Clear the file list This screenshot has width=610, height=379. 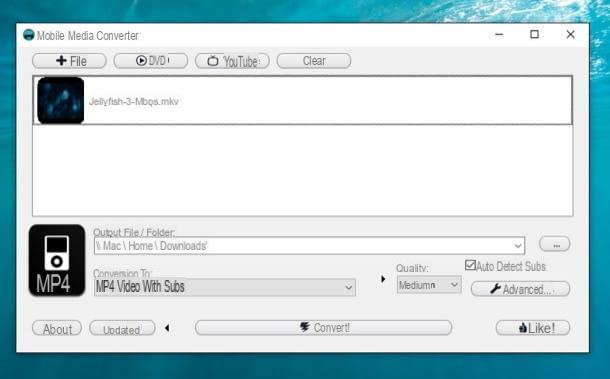coord(314,61)
